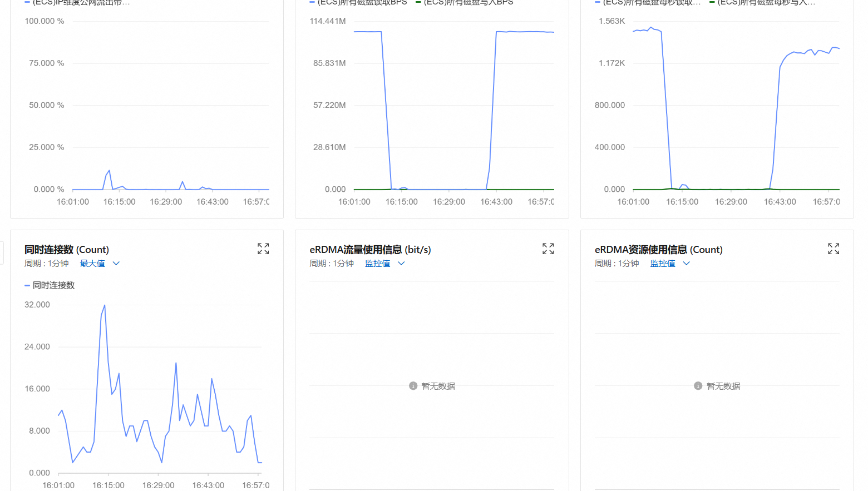Open fullscreen view of 同时连接数 chart
Image resolution: width=868 pixels, height=491 pixels.
(x=263, y=249)
